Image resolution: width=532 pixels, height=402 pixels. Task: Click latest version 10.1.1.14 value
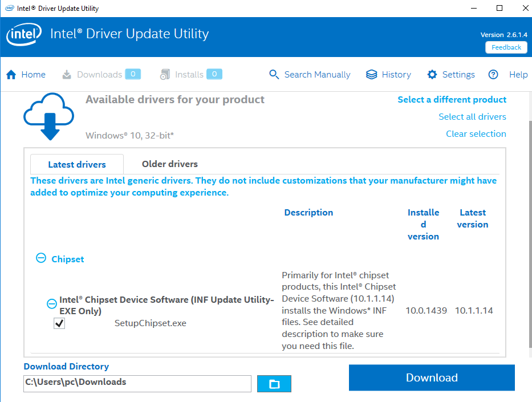tap(474, 310)
